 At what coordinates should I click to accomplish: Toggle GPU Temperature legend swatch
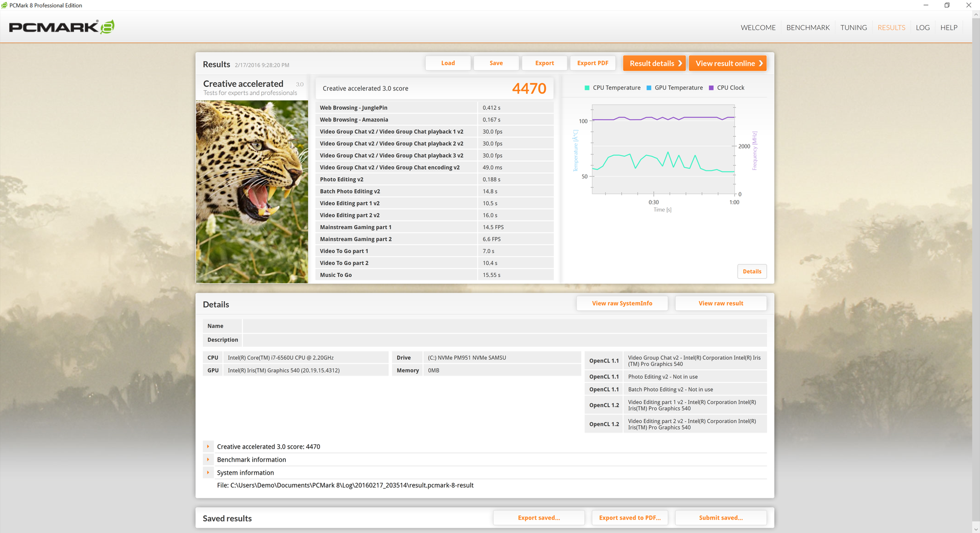(649, 88)
